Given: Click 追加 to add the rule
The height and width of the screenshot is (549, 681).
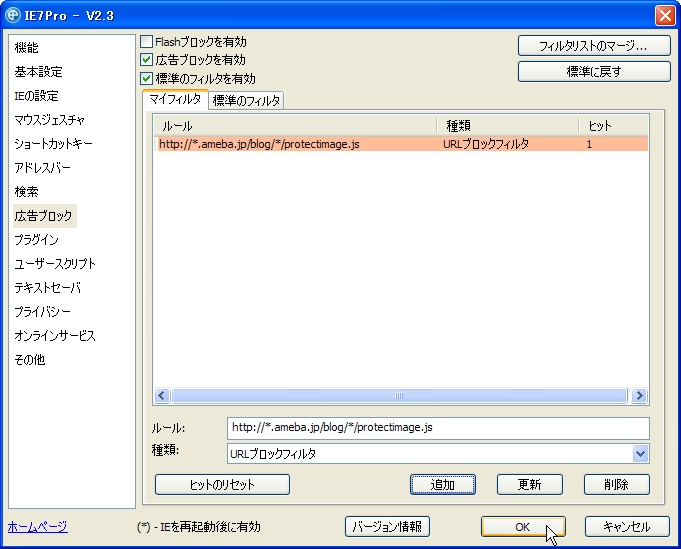Looking at the screenshot, I should click(443, 485).
